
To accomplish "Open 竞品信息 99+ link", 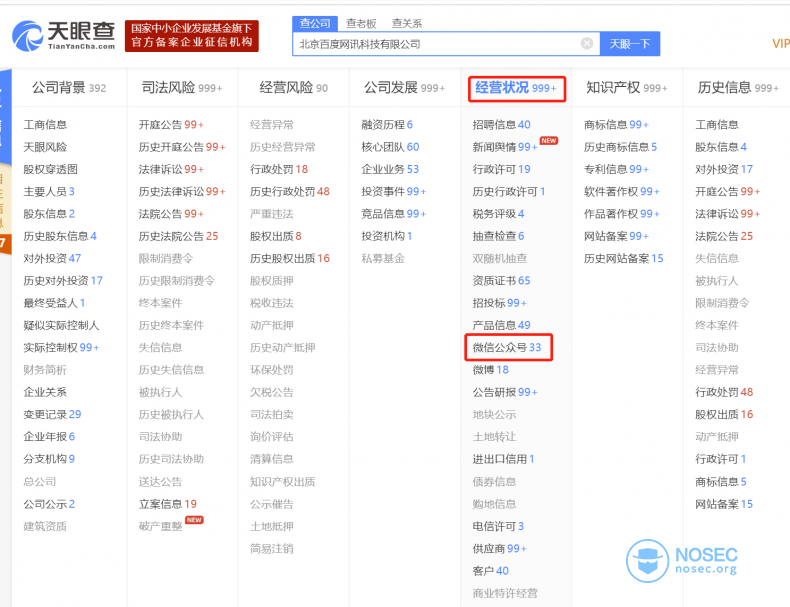I will click(x=394, y=214).
